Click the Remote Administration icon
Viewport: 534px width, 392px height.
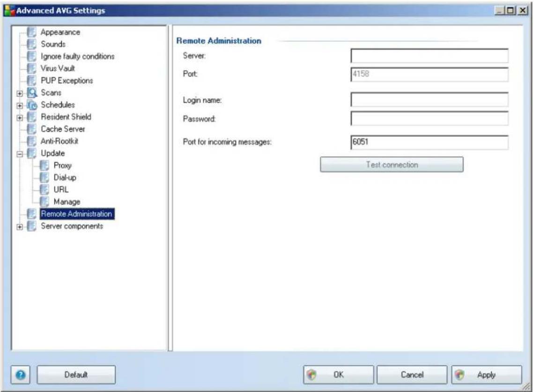point(31,214)
